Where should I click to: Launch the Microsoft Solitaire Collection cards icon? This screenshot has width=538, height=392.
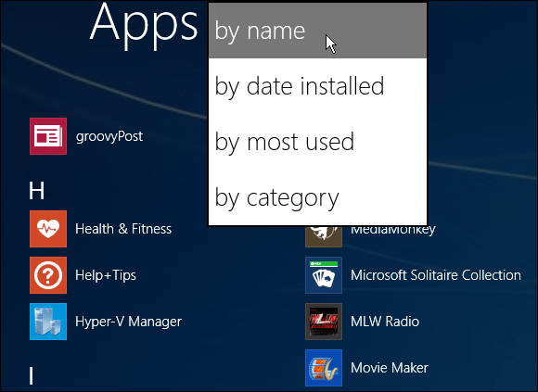tap(324, 275)
